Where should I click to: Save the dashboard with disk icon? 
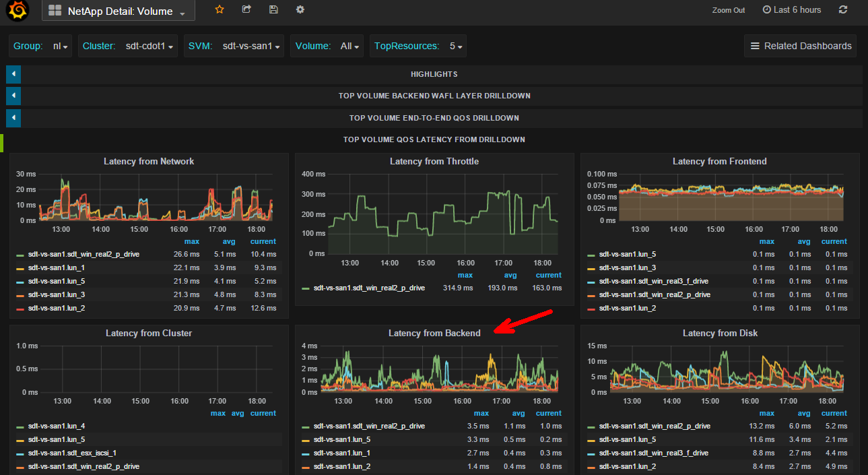click(x=273, y=9)
